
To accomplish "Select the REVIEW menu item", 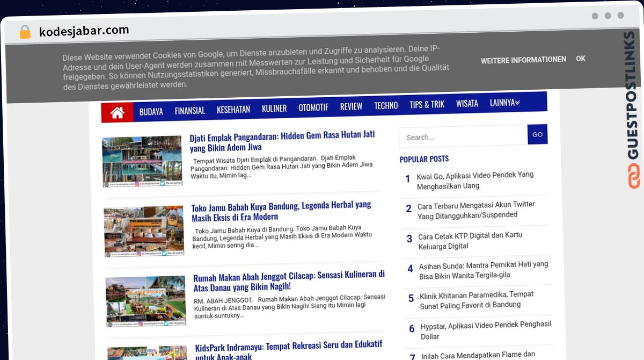I will pos(351,106).
